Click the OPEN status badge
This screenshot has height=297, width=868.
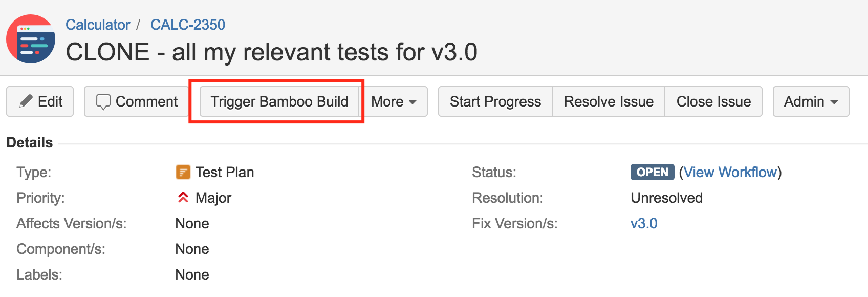652,172
